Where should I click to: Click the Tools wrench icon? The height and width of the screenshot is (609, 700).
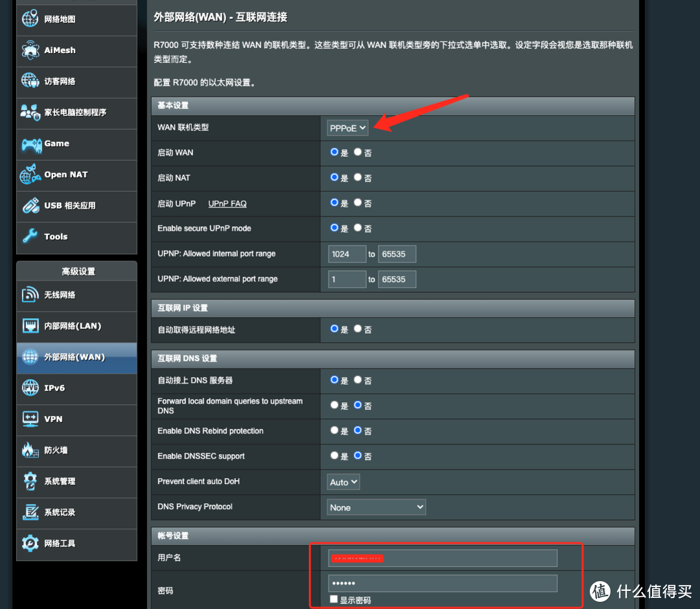[30, 237]
